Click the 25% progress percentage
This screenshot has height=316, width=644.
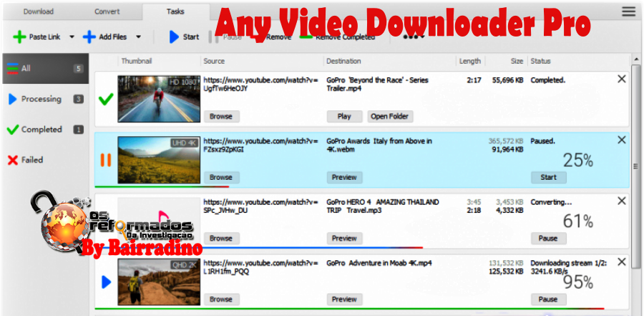[578, 160]
